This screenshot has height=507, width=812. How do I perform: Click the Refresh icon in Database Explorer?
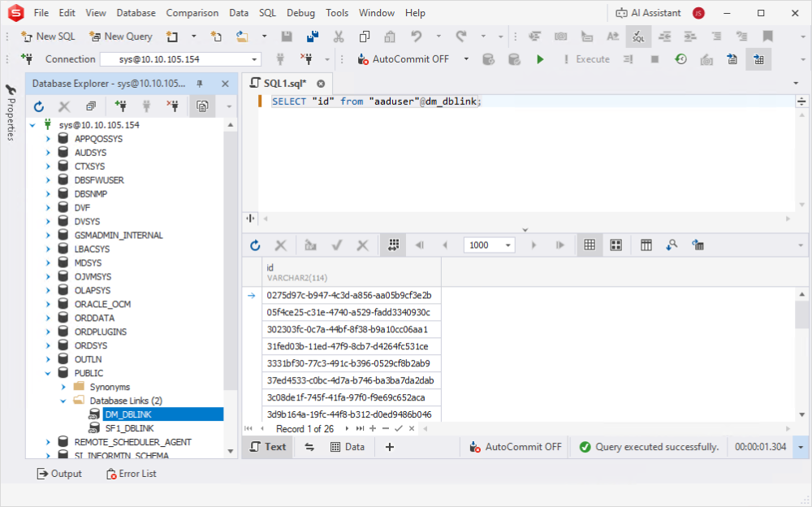tap(38, 106)
